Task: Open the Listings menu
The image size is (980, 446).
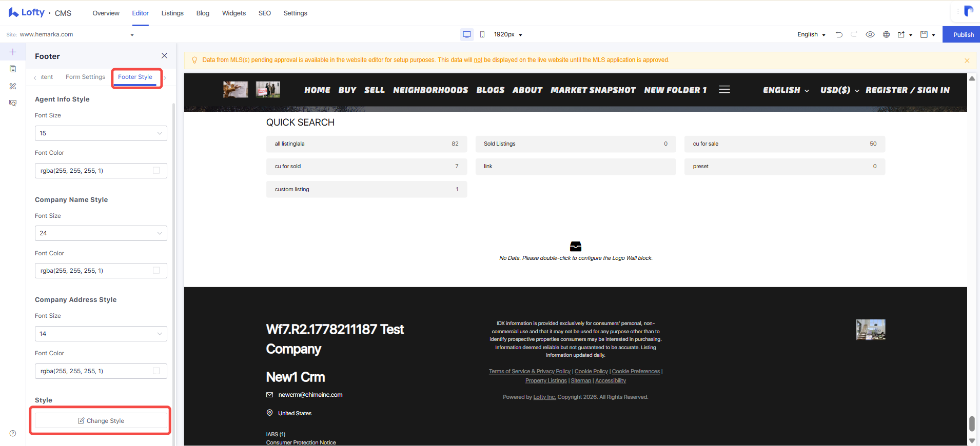Action: (172, 13)
